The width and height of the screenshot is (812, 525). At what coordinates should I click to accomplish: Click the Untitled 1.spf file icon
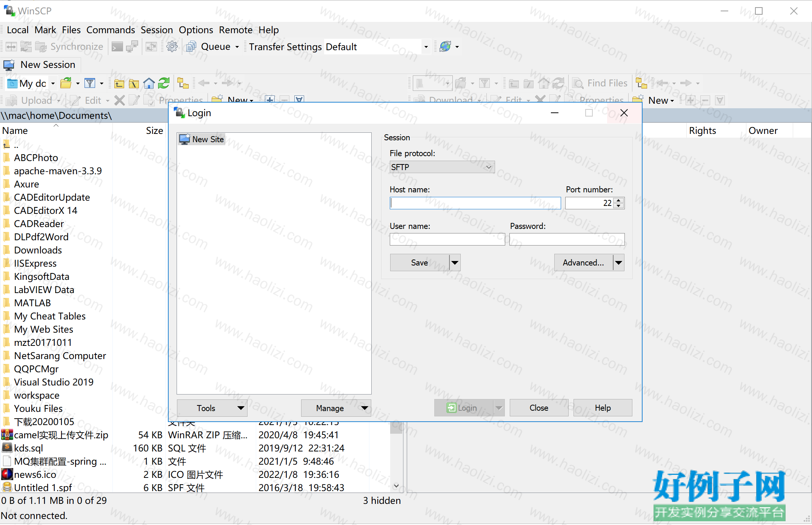click(x=7, y=488)
